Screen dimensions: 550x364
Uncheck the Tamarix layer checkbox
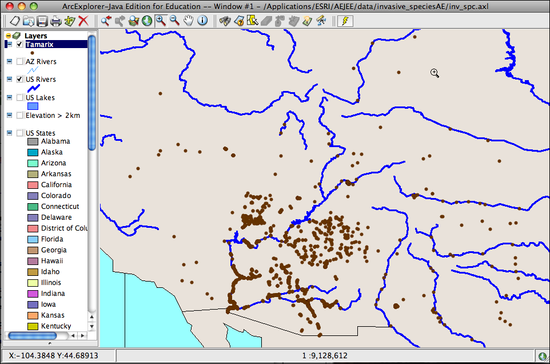[20, 44]
